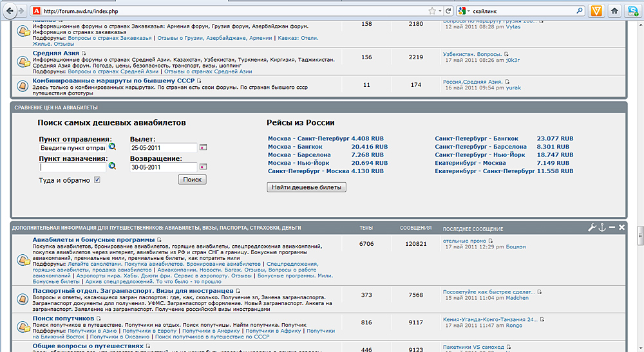
Task: Click the 'Пункт назначения' input field
Action: (72, 167)
